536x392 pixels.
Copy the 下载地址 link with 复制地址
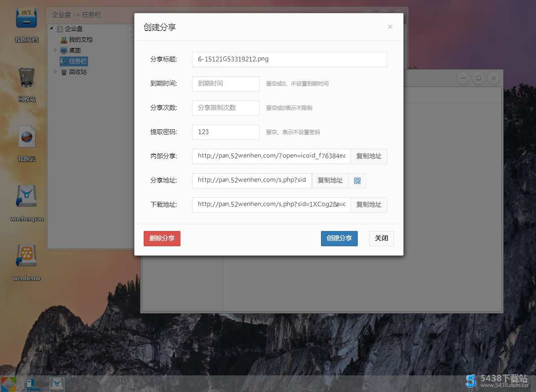click(x=369, y=205)
